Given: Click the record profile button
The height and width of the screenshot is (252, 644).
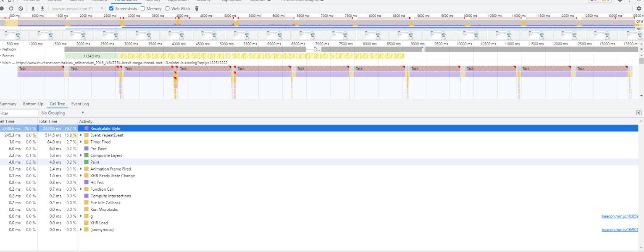Looking at the screenshot, I should tap(2, 8).
